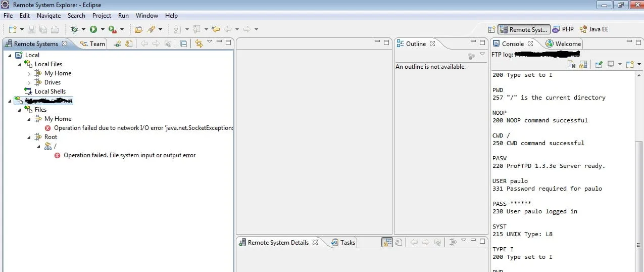Toggle Link with Editor in Remote Systems
The width and height of the screenshot is (644, 272).
click(199, 43)
